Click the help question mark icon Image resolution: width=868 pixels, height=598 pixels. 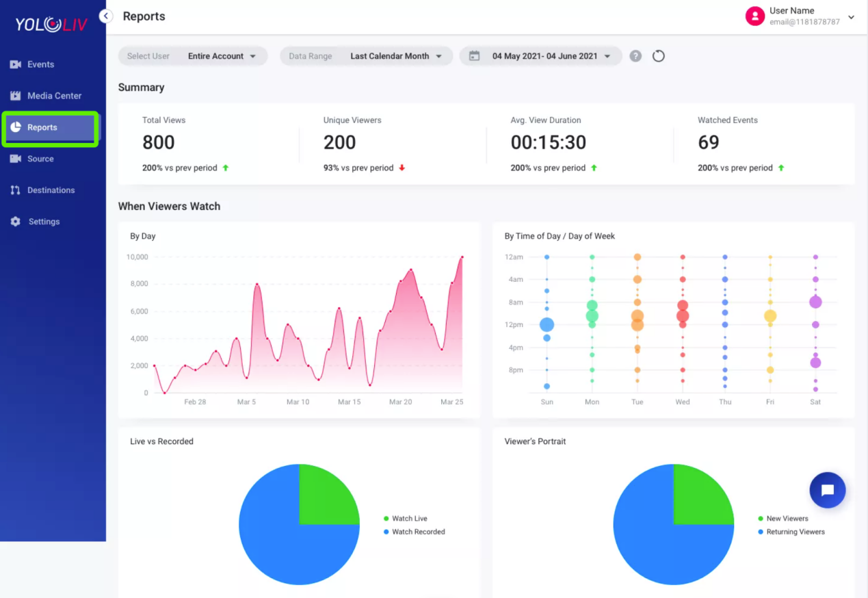[635, 56]
